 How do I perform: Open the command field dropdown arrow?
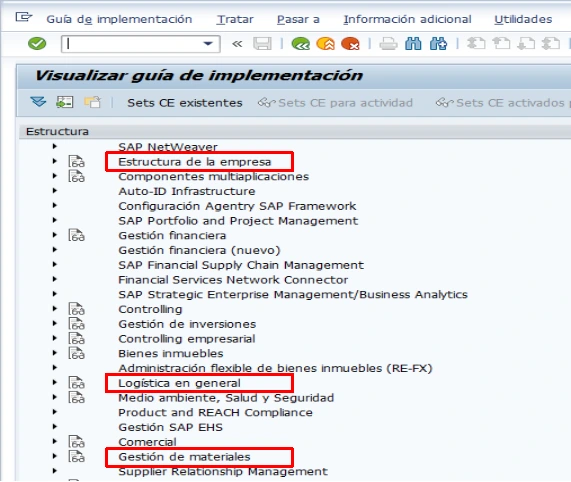pyautogui.click(x=208, y=44)
